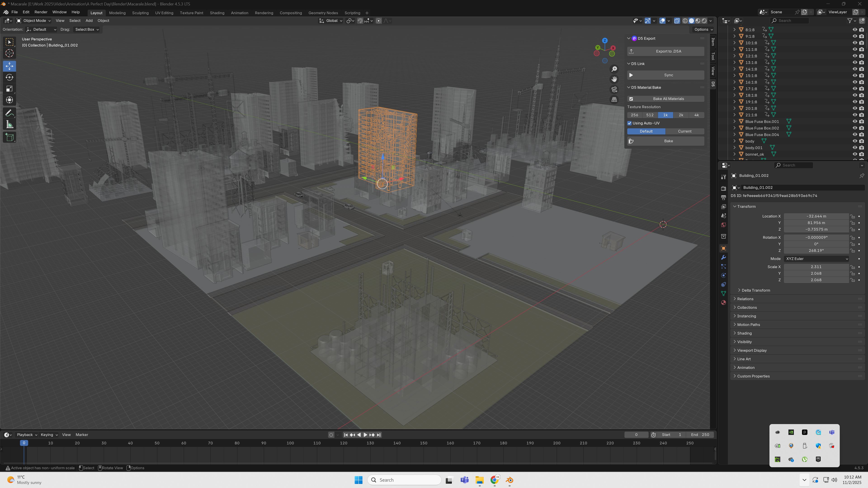Switch to the Shading workspace tab
This screenshot has height=488, width=868.
click(x=217, y=13)
